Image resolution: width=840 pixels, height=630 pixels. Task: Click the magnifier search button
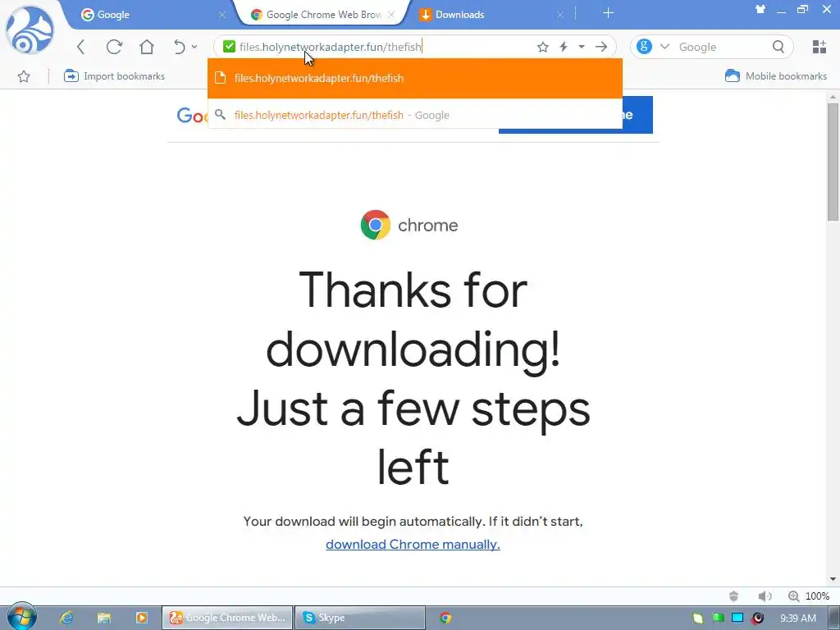778,47
